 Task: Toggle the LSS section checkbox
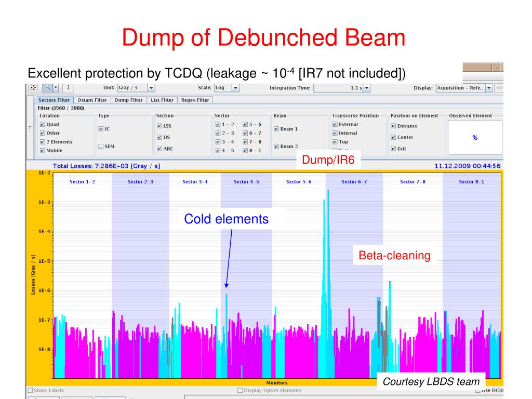pyautogui.click(x=159, y=126)
